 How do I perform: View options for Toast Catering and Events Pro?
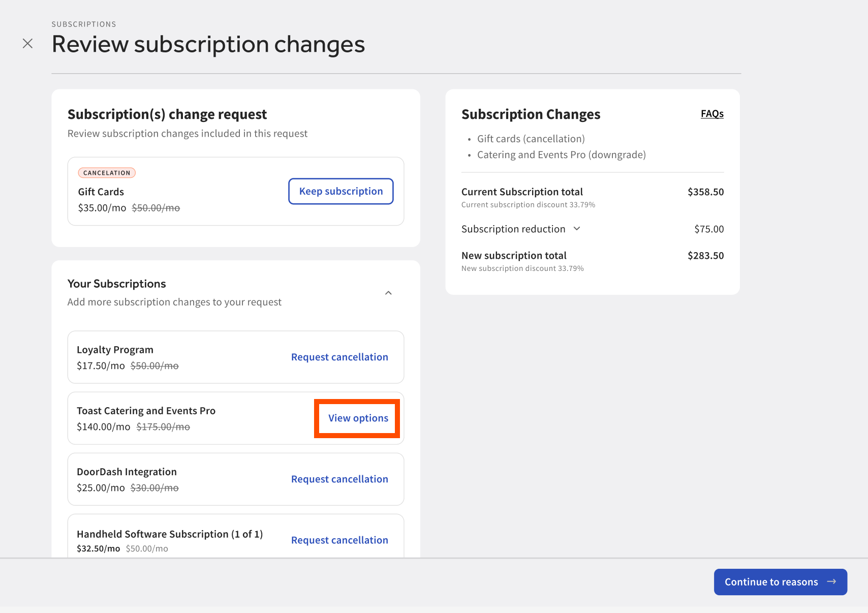tap(358, 418)
